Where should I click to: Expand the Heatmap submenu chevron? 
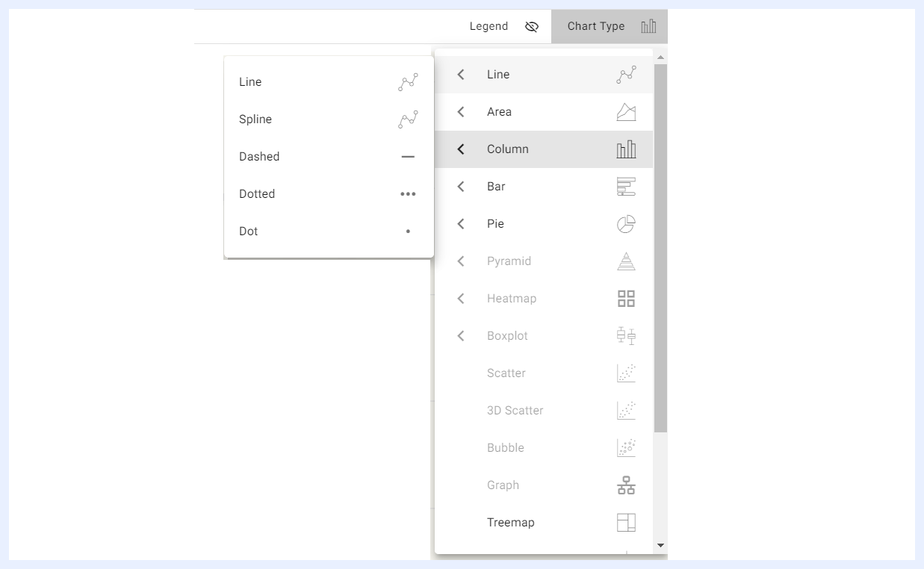[x=461, y=299]
